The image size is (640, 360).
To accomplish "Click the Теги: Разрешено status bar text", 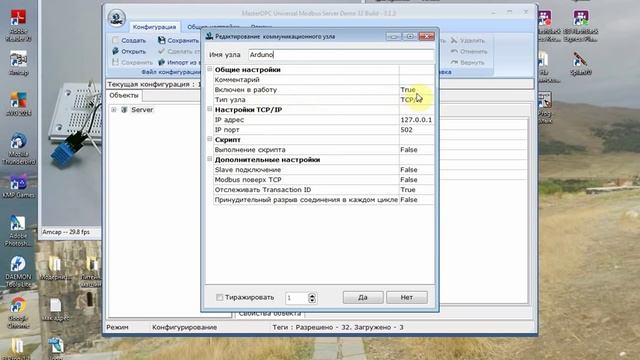I will 338,327.
